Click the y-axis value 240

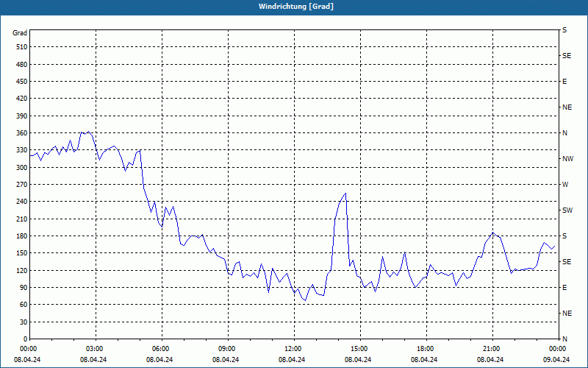(x=22, y=202)
